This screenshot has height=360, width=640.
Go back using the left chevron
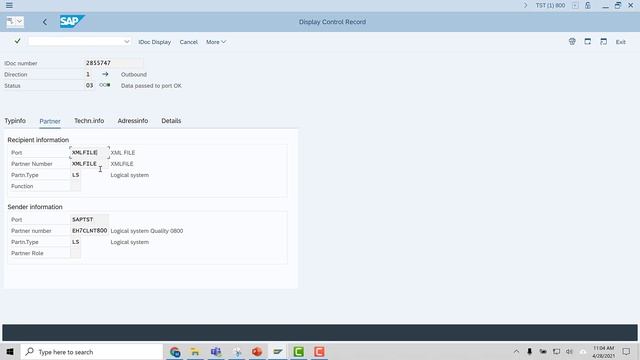coord(44,22)
